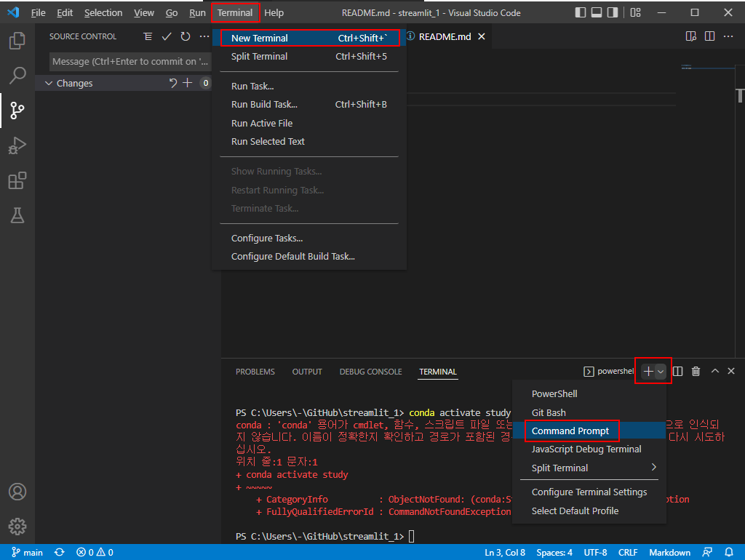745x560 pixels.
Task: Open JavaScript Debug Terminal option
Action: (589, 449)
